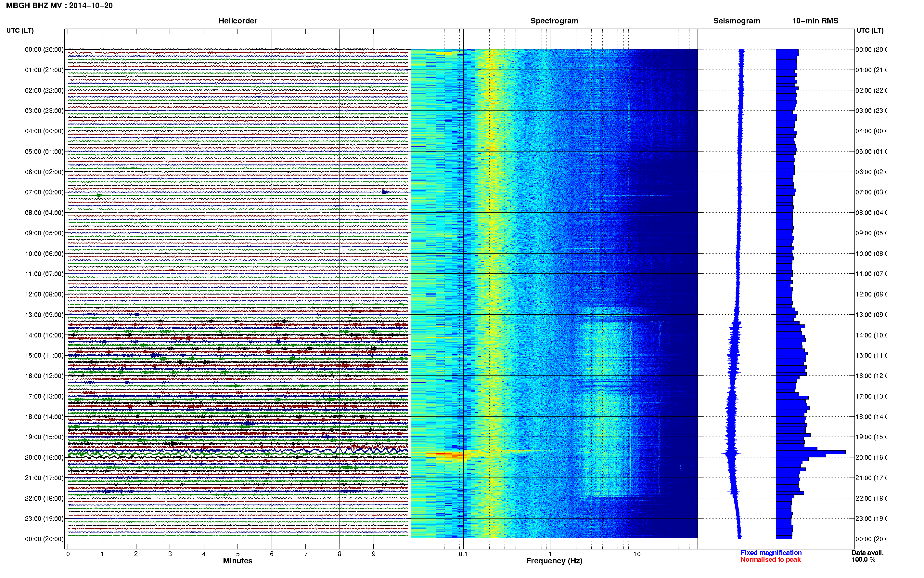Click helicorder time label 09:00 (05:00)
The width and height of the screenshot is (924, 578).
tap(44, 233)
